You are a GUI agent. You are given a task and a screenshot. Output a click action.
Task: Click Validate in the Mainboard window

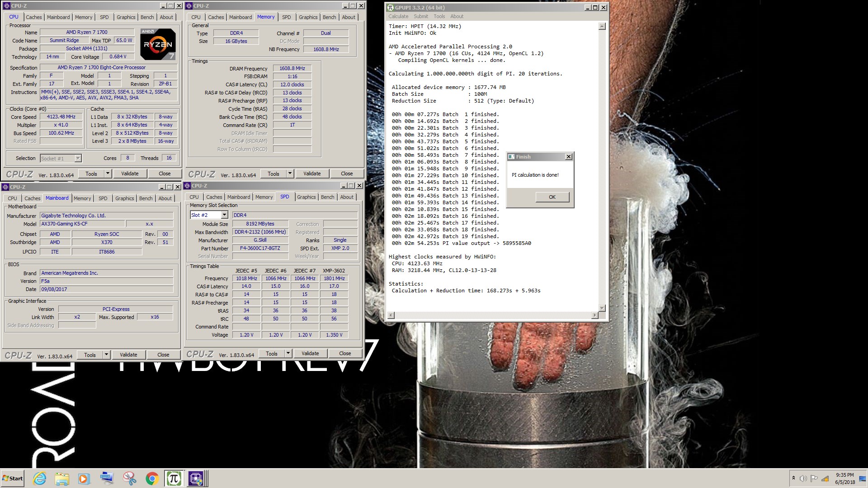pos(128,355)
